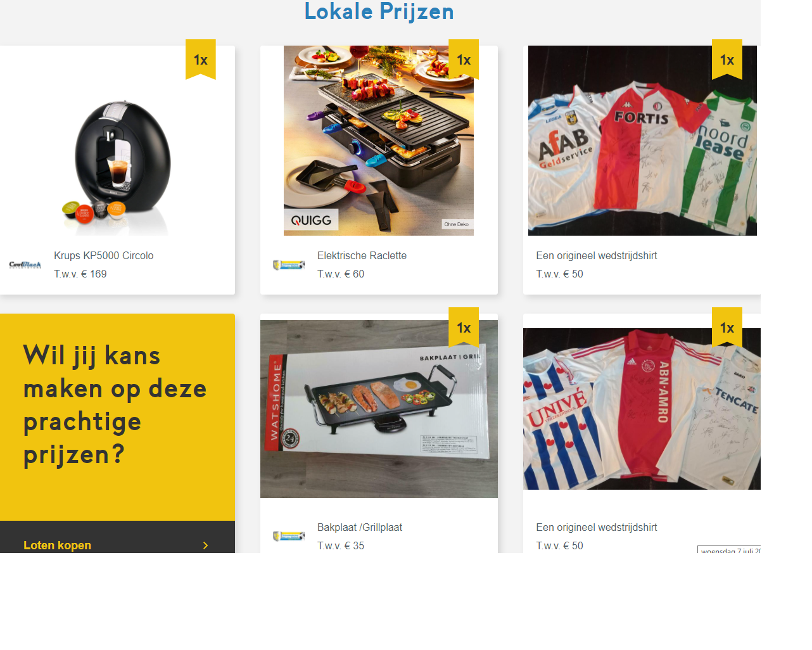Click the CoolBlack sponsor logo
Viewport: 812px width, 650px height.
25,265
